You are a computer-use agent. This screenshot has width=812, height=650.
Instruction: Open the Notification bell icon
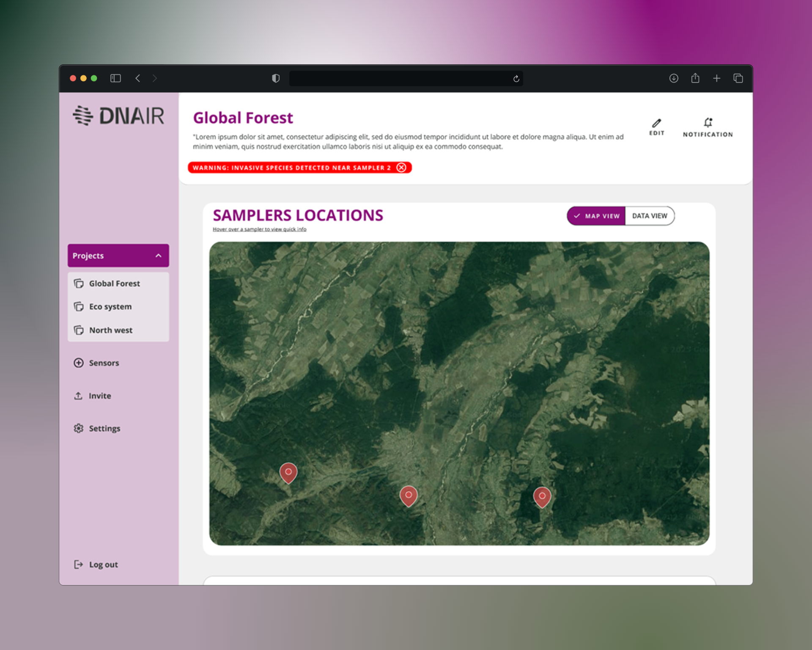tap(708, 123)
